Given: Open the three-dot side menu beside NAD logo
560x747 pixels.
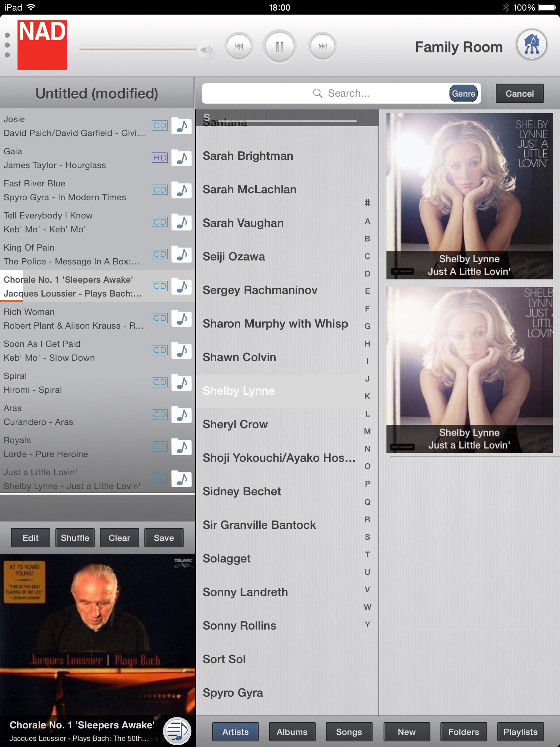Looking at the screenshot, I should pos(7,45).
